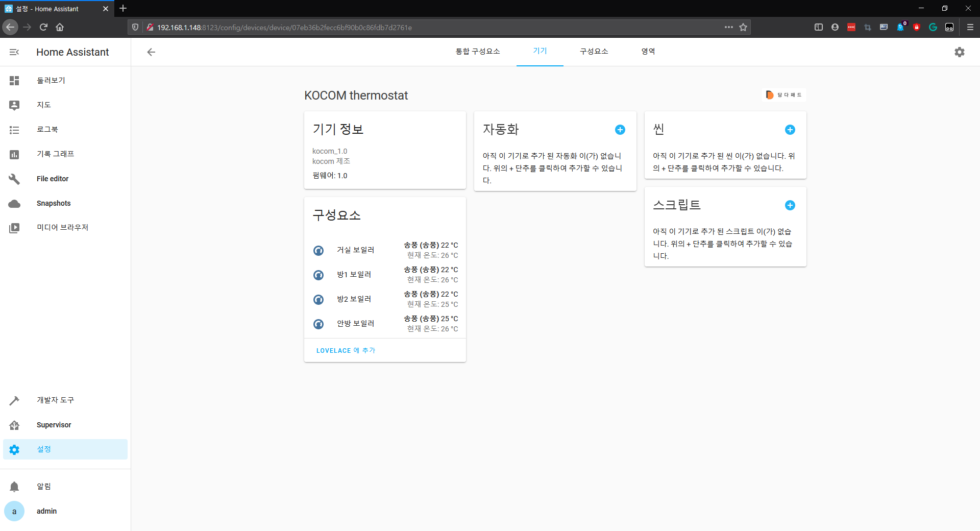Click LOVELACE 에 추가 button
Screen dimensions: 980x531
346,350
